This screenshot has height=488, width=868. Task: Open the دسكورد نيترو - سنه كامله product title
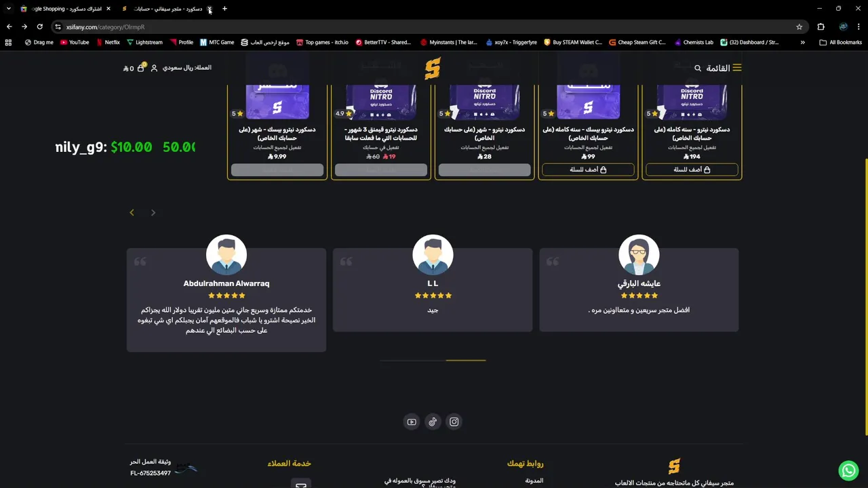[x=692, y=134]
